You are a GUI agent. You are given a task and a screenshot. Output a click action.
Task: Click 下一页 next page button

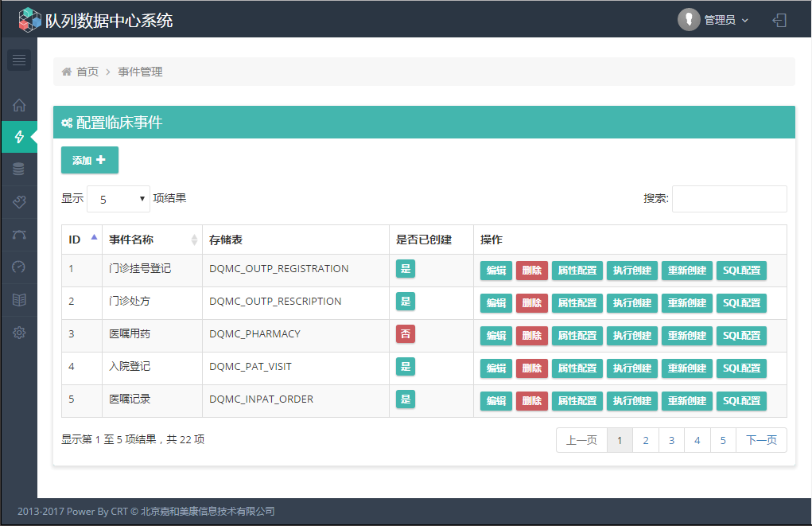point(761,440)
